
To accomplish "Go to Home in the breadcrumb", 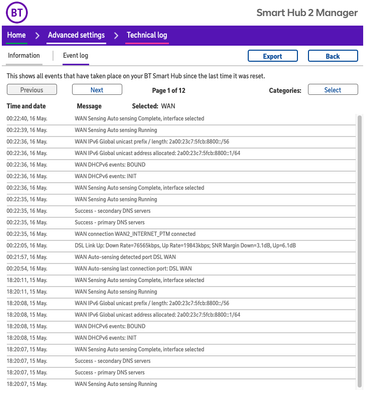I will click(x=16, y=35).
